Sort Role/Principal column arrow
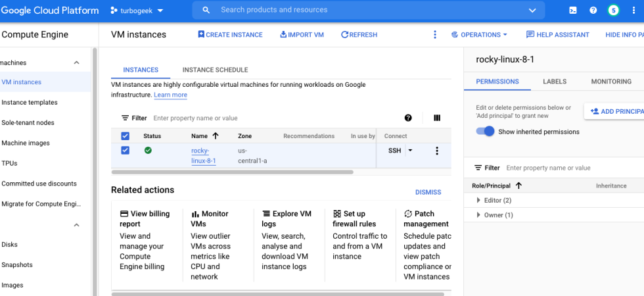644x296 pixels. point(518,185)
